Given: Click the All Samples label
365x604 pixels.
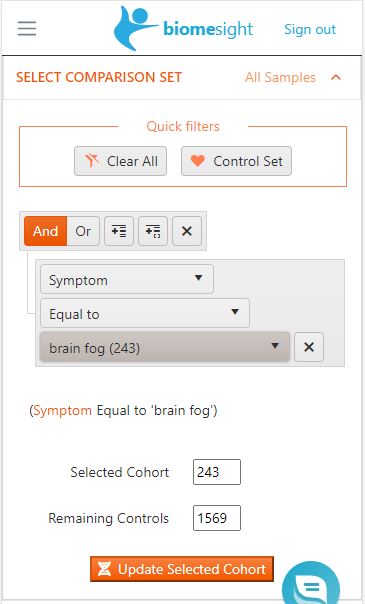Looking at the screenshot, I should tap(280, 77).
